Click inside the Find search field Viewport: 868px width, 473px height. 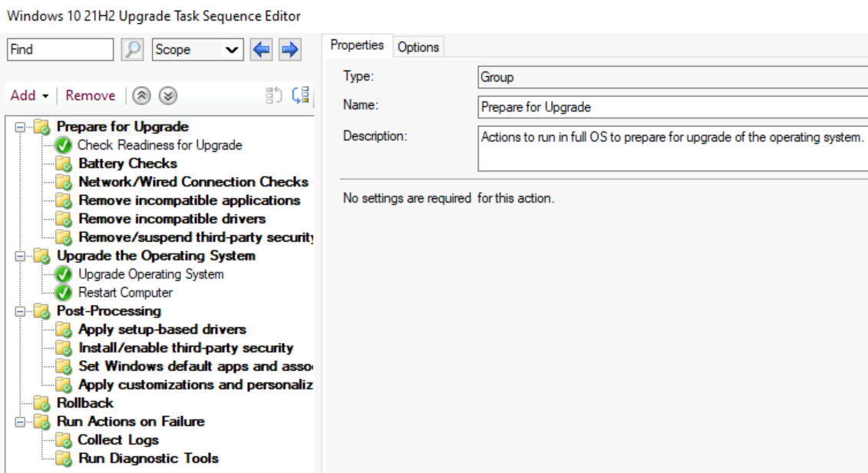click(x=61, y=49)
